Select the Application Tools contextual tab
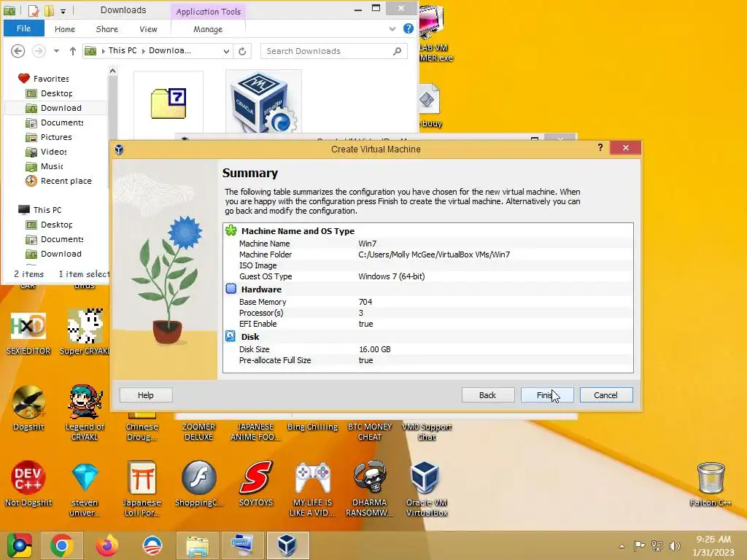Viewport: 747px width, 560px height. (208, 12)
